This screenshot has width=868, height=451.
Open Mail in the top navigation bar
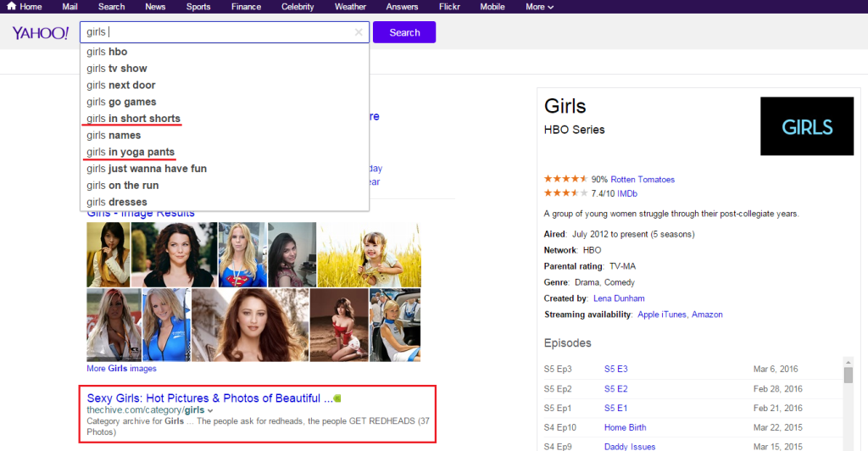tap(70, 7)
